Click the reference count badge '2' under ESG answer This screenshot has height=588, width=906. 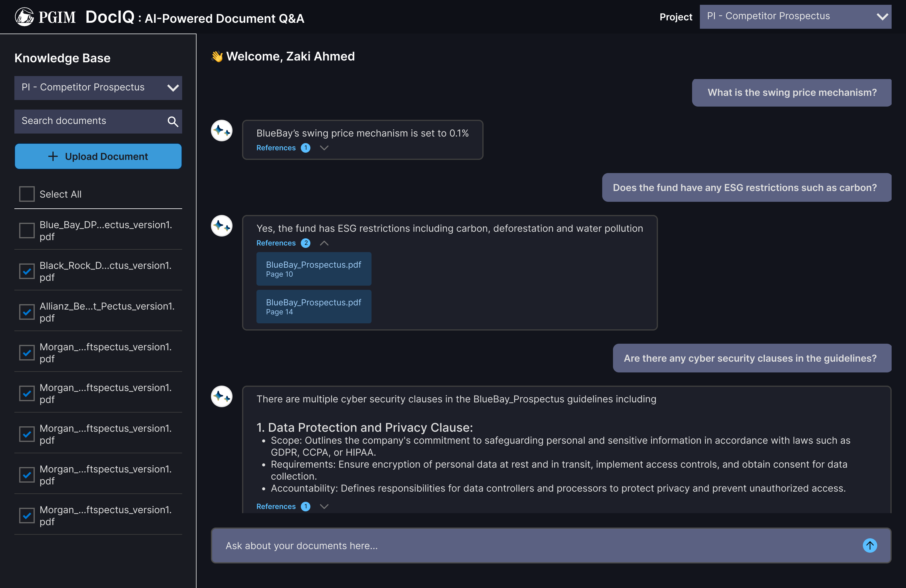pos(305,243)
